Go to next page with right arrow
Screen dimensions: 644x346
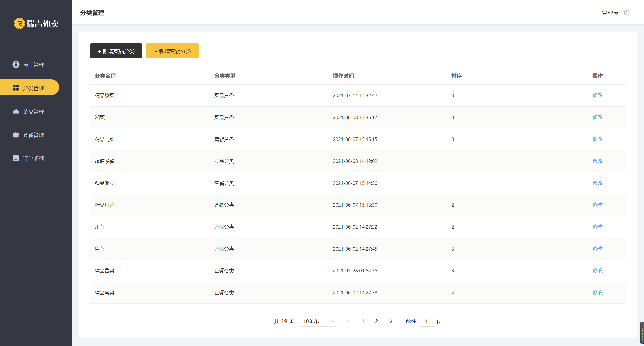tap(391, 321)
